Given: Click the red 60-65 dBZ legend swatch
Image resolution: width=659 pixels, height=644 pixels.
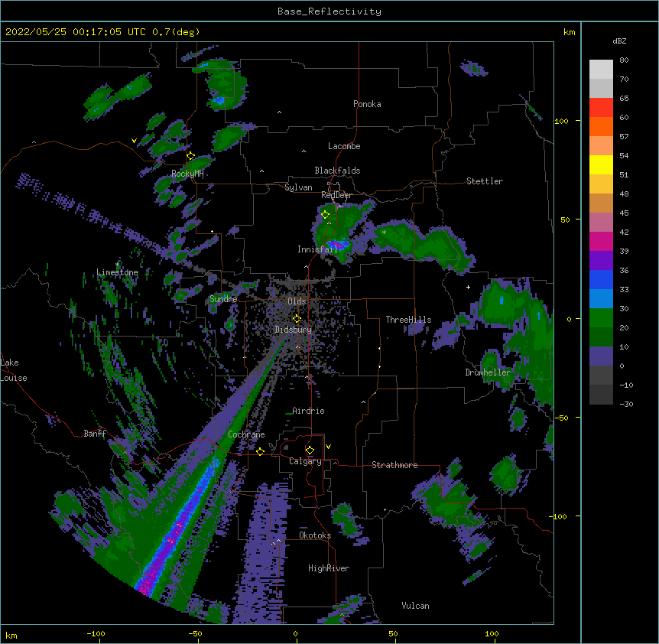Looking at the screenshot, I should (601, 108).
